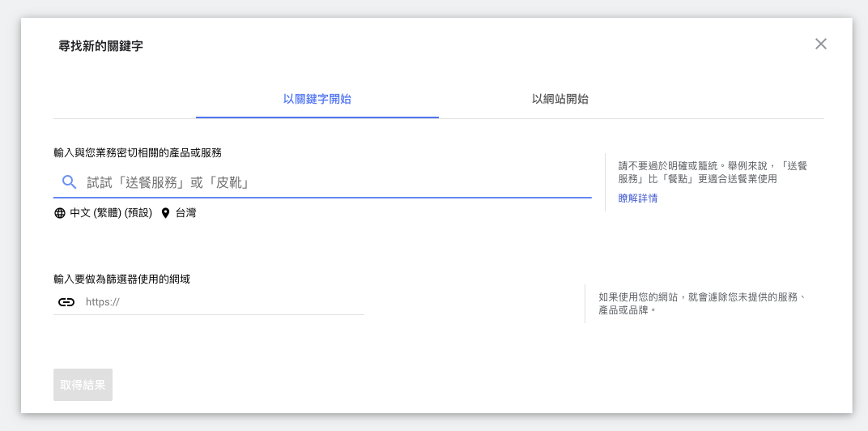This screenshot has width=868, height=431.
Task: Click the label 輸入要做為篩選器使用的網域
Action: (121, 280)
